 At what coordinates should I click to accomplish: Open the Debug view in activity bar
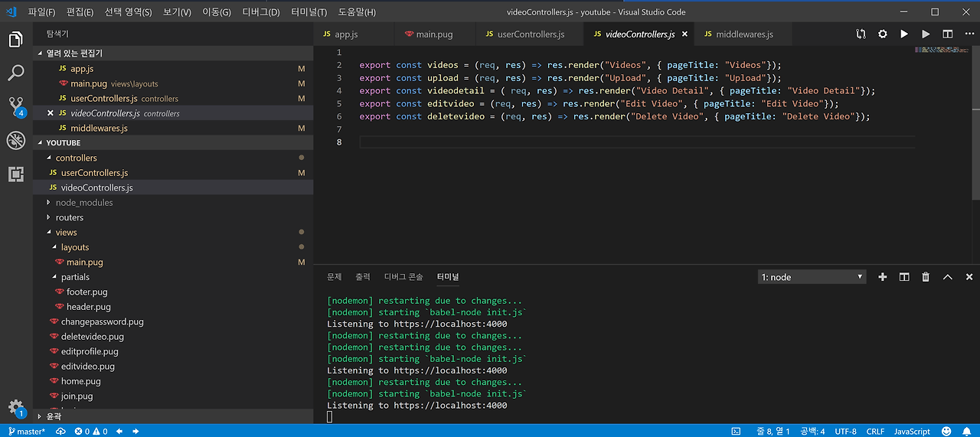(x=16, y=140)
